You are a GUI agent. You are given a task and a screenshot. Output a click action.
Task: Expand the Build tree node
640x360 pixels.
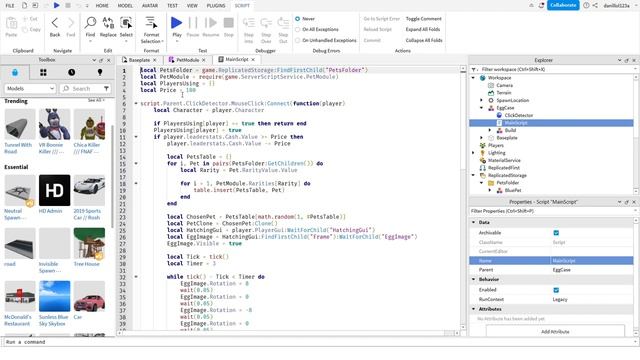tap(490, 130)
